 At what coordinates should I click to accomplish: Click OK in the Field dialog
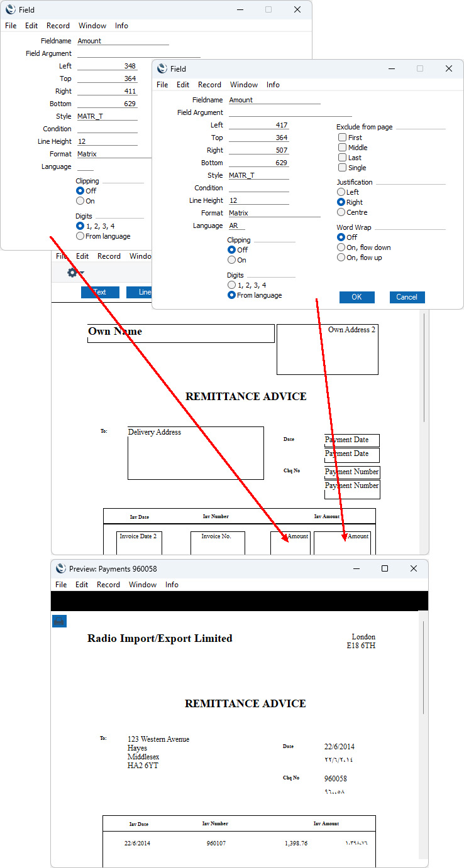357,297
